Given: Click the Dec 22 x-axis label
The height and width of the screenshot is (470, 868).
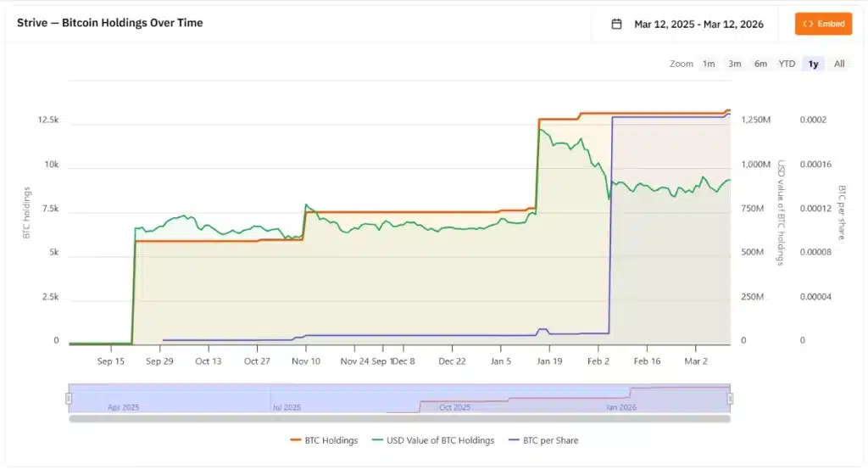Looking at the screenshot, I should tap(452, 361).
